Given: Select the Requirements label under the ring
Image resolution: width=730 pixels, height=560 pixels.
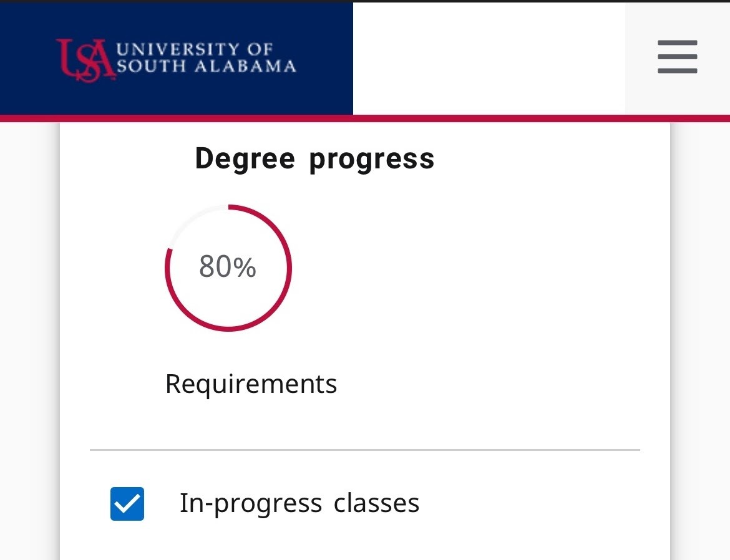Looking at the screenshot, I should (251, 384).
